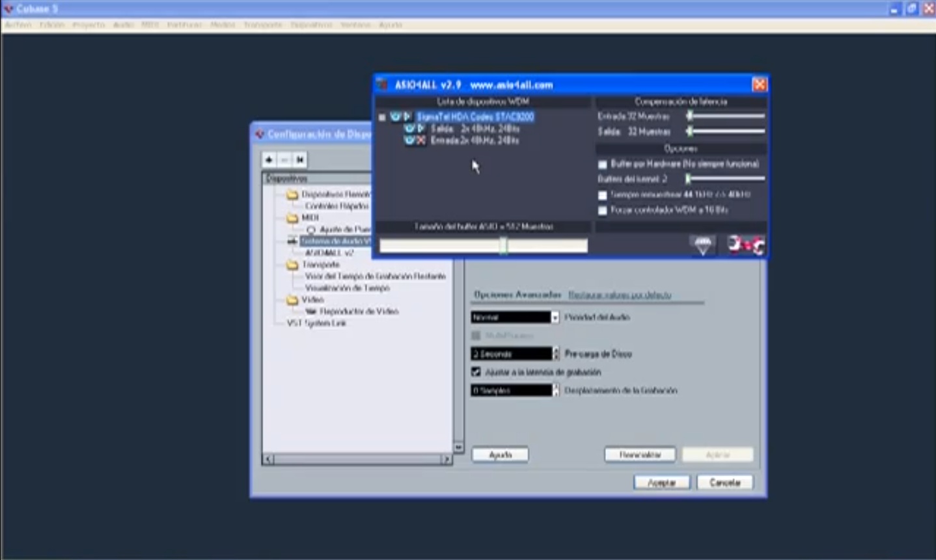Click play status icon of SigmaTel device

407,117
